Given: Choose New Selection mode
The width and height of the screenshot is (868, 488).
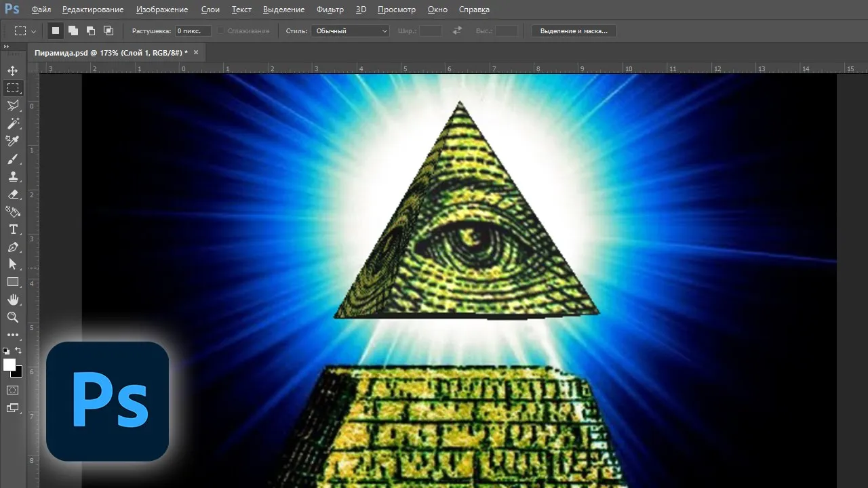Looking at the screenshot, I should pos(56,31).
